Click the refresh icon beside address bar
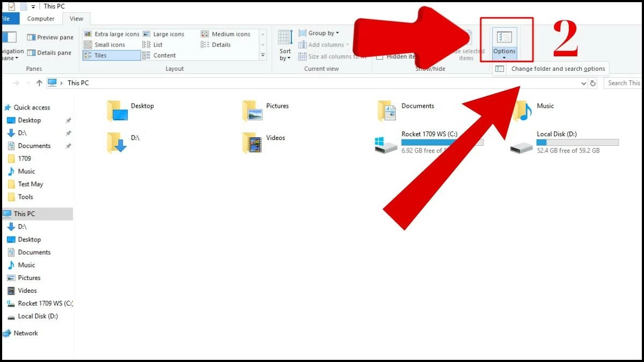Image resolution: width=644 pixels, height=362 pixels. click(x=593, y=83)
